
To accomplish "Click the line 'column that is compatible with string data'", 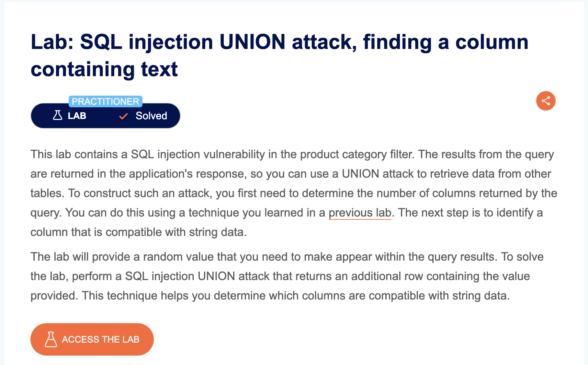I will click(x=139, y=232).
